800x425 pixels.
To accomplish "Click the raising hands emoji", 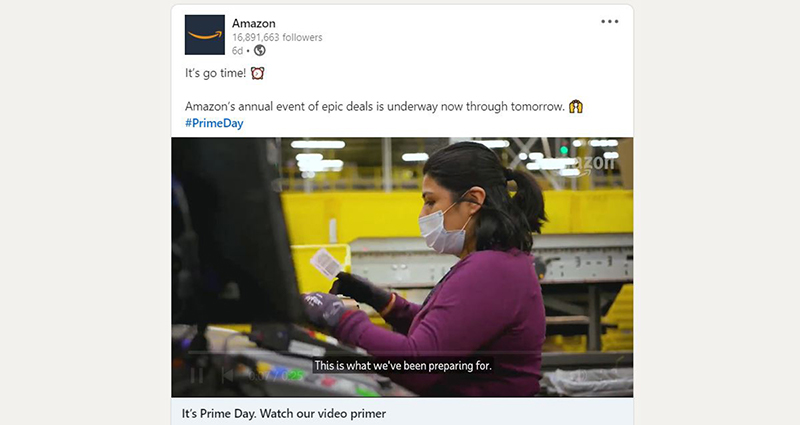I will tap(576, 107).
